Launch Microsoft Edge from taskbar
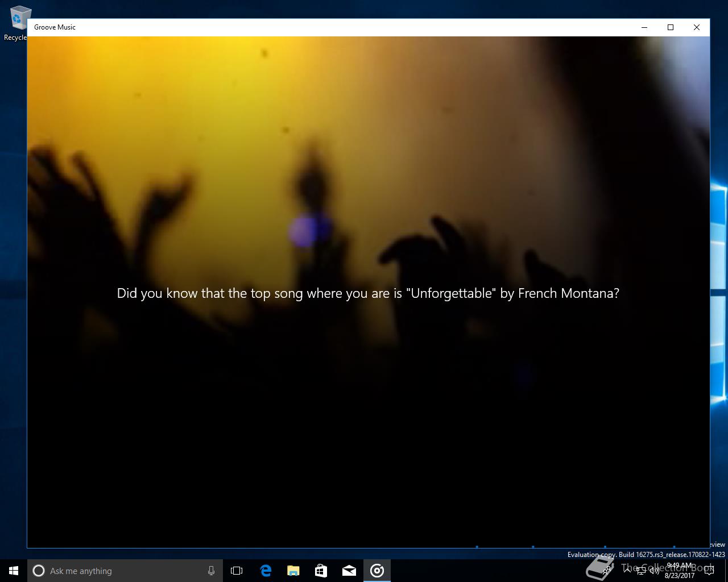Screen dimensions: 728x582 point(265,571)
